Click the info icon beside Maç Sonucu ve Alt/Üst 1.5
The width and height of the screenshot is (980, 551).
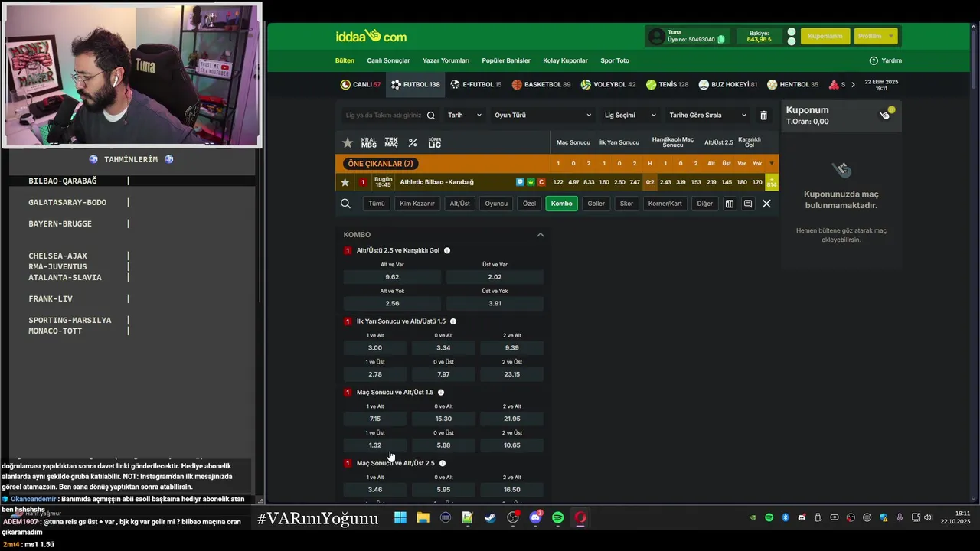pyautogui.click(x=441, y=393)
